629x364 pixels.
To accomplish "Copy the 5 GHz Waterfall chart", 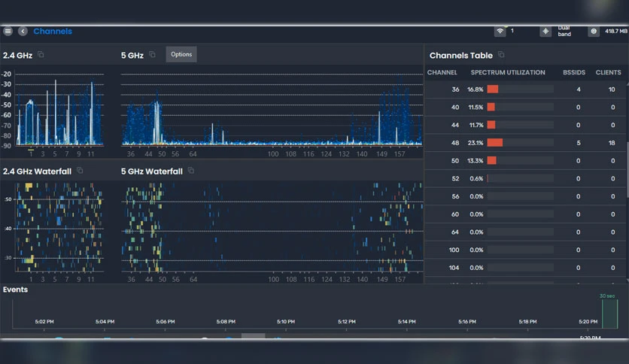I will coord(191,171).
